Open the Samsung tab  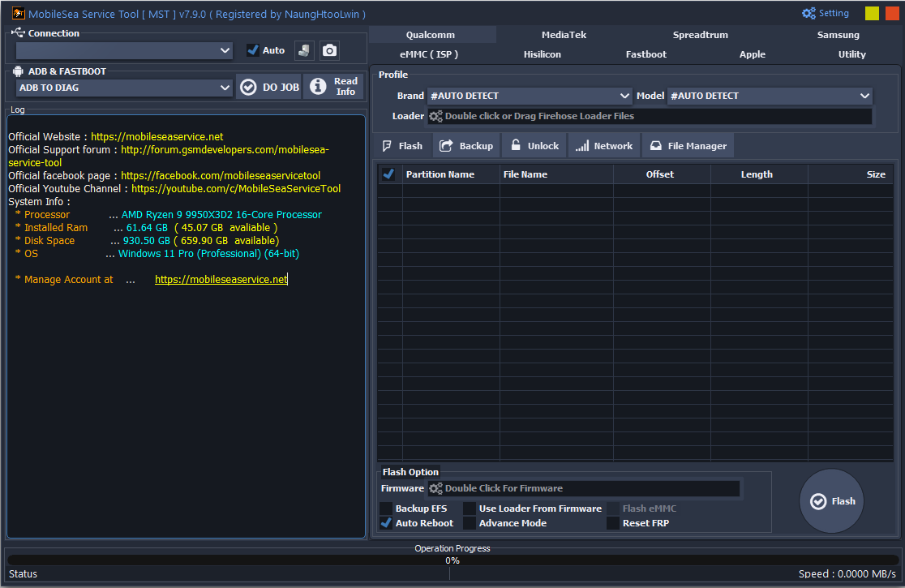point(838,35)
